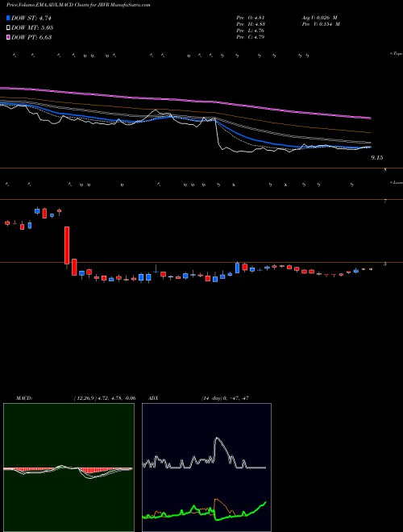Viewport: 403px width, 532px height.
Task: Click the 'Pre H: 4.83' high value
Action: click(x=251, y=24)
